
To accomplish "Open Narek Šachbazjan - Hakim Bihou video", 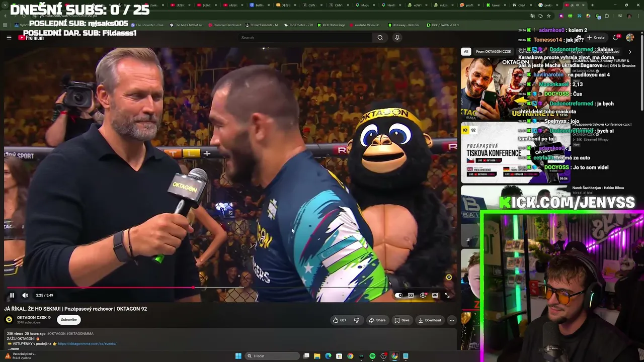I will (598, 188).
